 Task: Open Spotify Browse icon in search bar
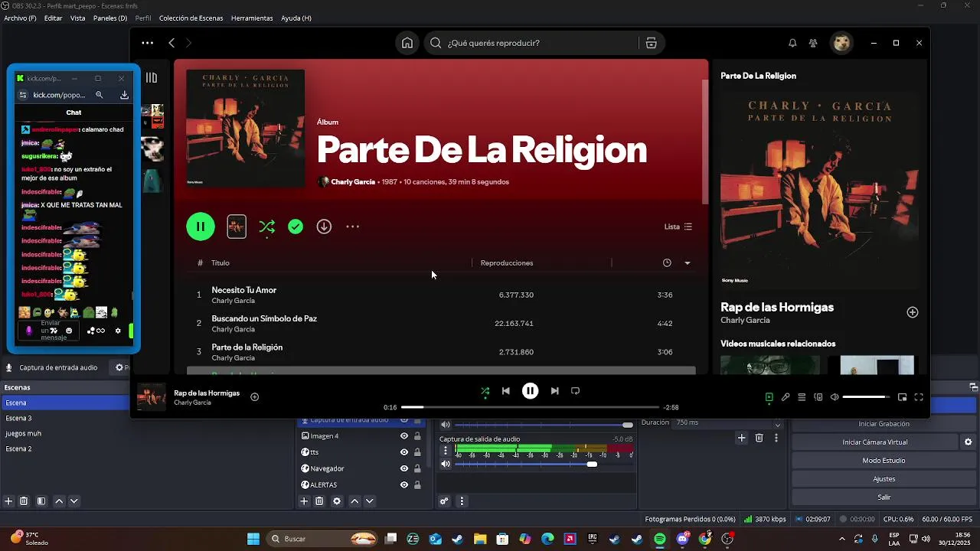[652, 43]
